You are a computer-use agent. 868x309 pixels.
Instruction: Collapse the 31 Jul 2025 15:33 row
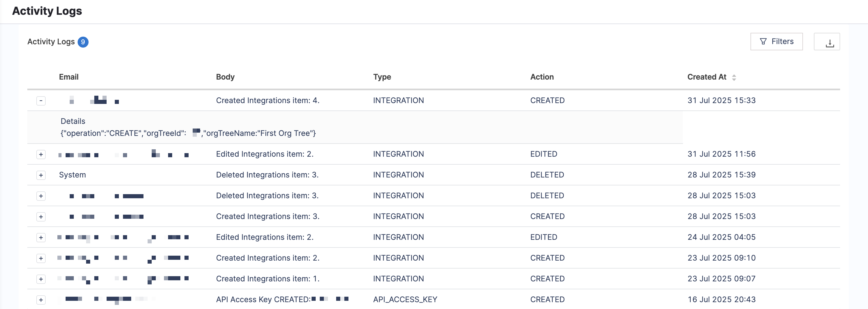[x=41, y=101]
